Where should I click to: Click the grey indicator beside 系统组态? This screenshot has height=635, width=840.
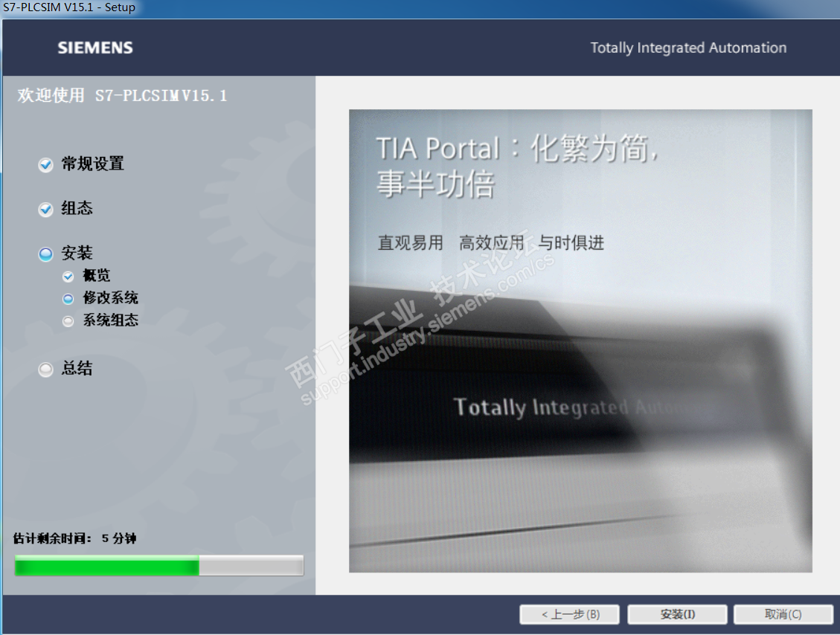point(68,321)
